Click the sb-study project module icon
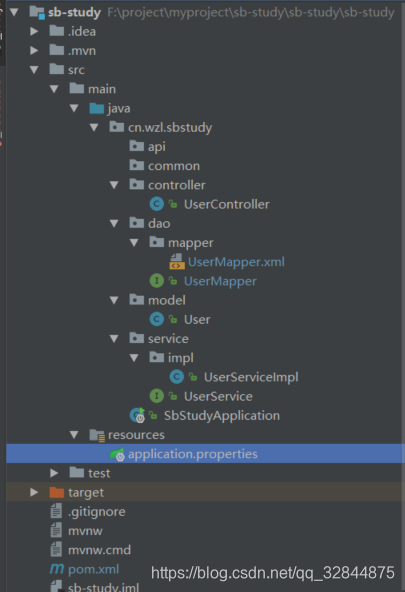Screen dimensions: 405x592 point(37,12)
